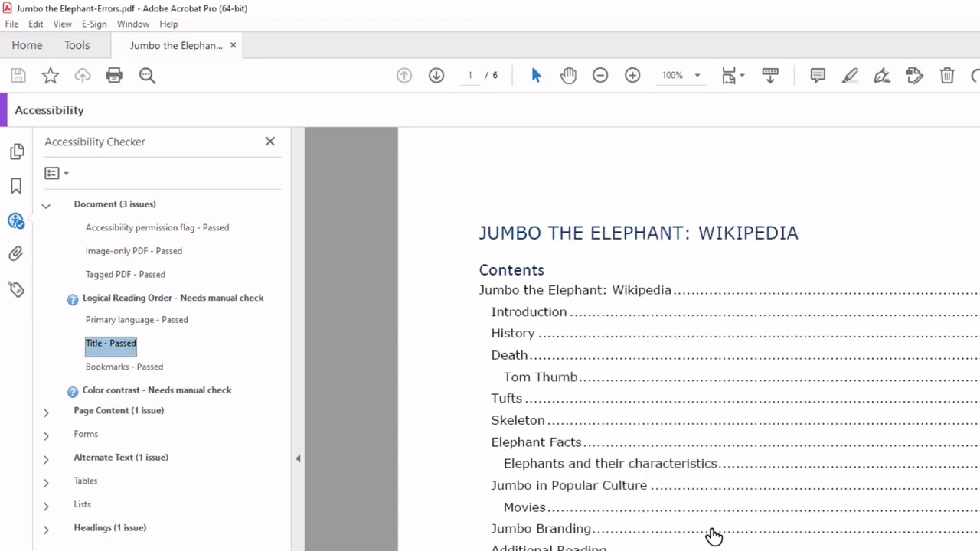Click the scrolling mode keyboard icon
This screenshot has height=551, width=980.
(x=770, y=75)
